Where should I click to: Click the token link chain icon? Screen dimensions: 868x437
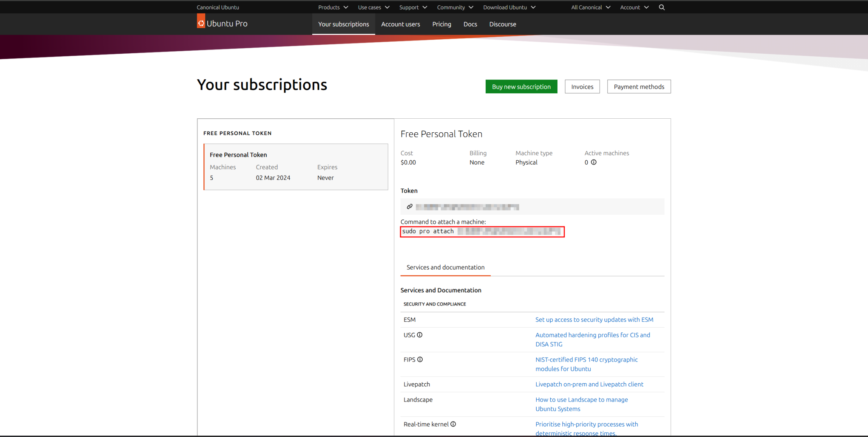click(x=409, y=207)
